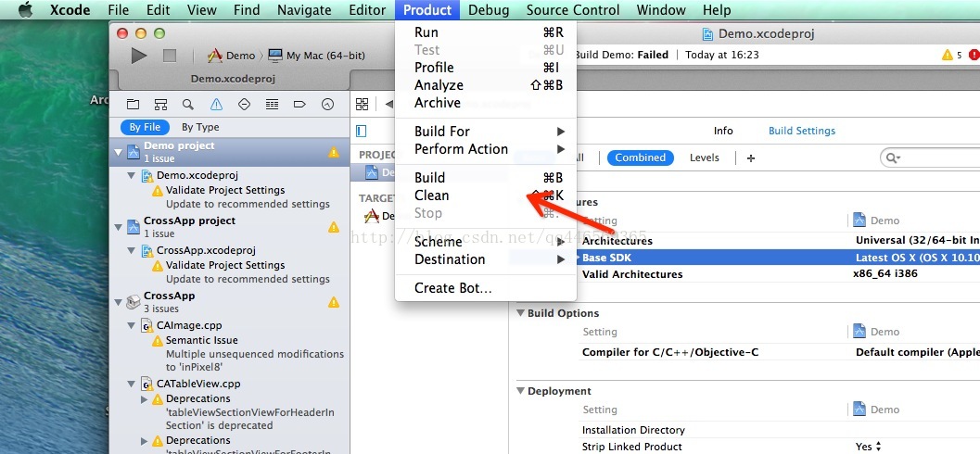Open the Find navigator magnifier icon
The width and height of the screenshot is (980, 454).
tap(188, 105)
